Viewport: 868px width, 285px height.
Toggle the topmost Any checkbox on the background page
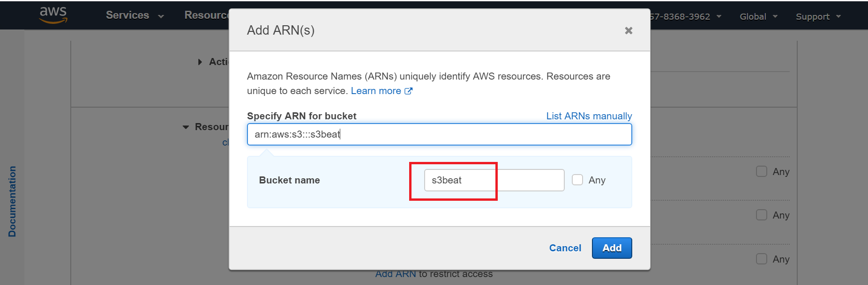762,172
